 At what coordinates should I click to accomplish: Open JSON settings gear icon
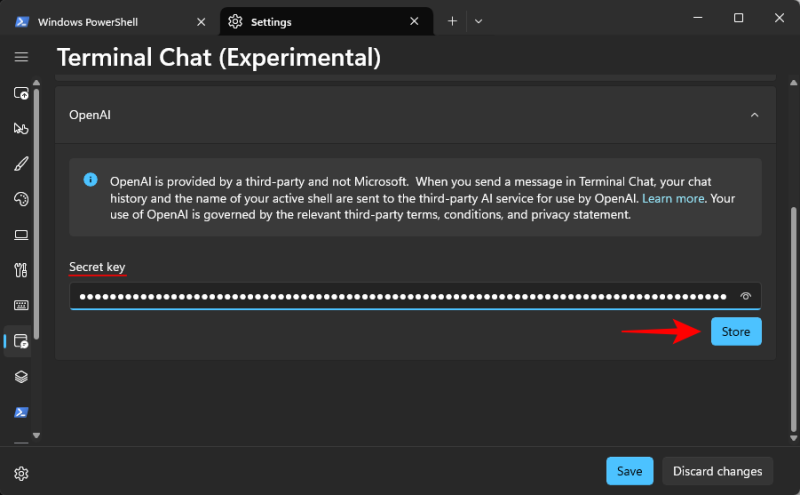tap(21, 473)
